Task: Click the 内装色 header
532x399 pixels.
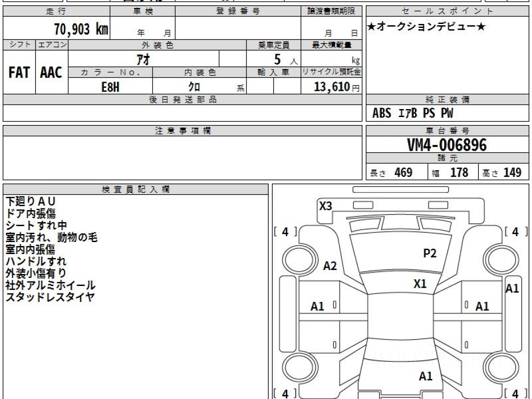Action: click(x=200, y=72)
